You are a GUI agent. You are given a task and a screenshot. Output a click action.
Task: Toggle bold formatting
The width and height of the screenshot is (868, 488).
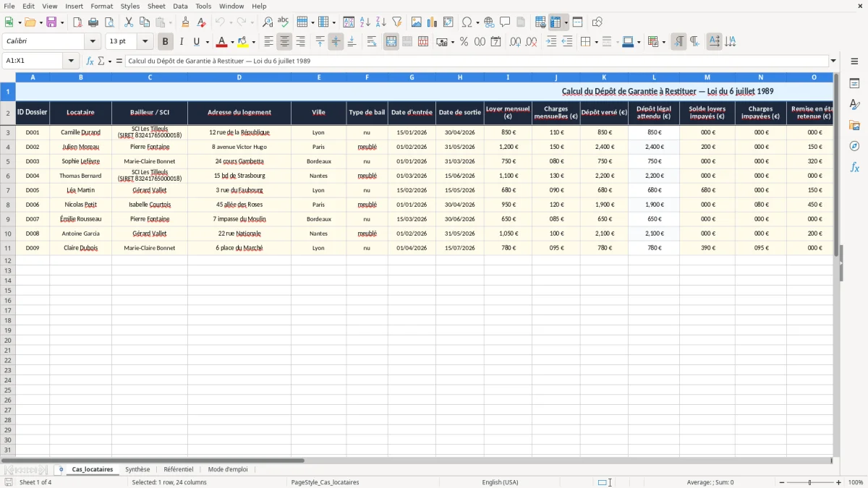click(166, 42)
